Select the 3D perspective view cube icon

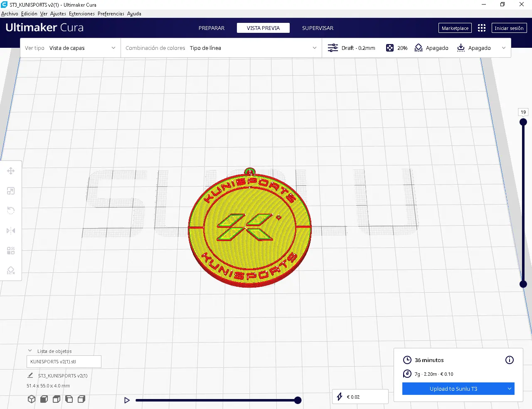point(32,399)
